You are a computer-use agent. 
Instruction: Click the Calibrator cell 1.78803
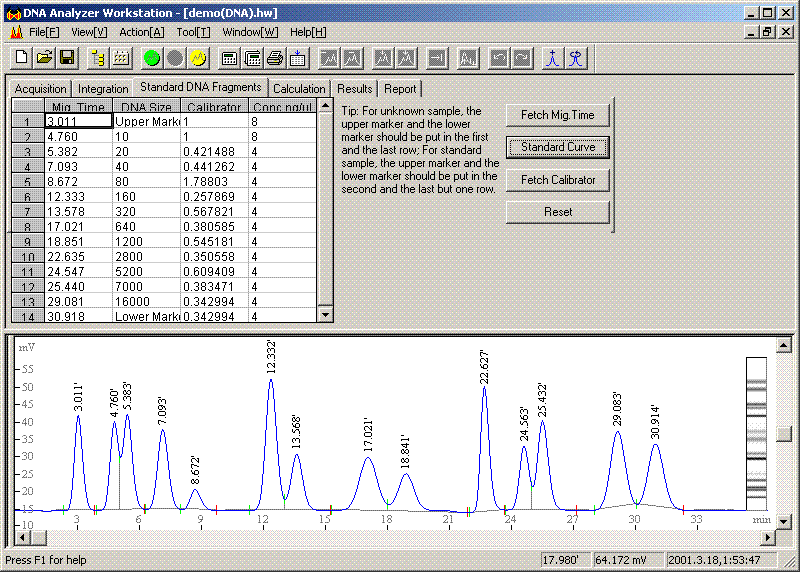(x=214, y=181)
